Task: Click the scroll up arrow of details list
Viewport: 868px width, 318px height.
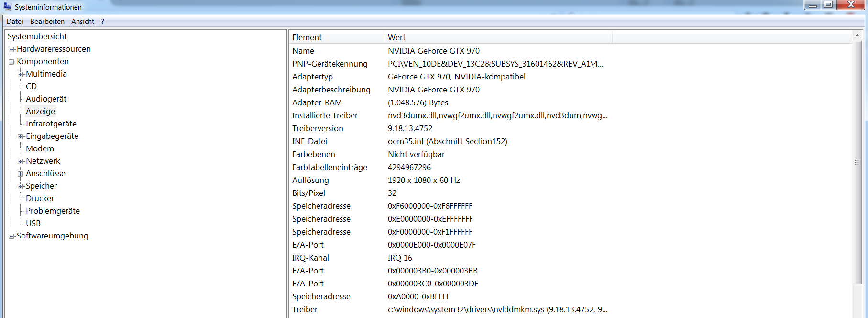Action: [857, 35]
